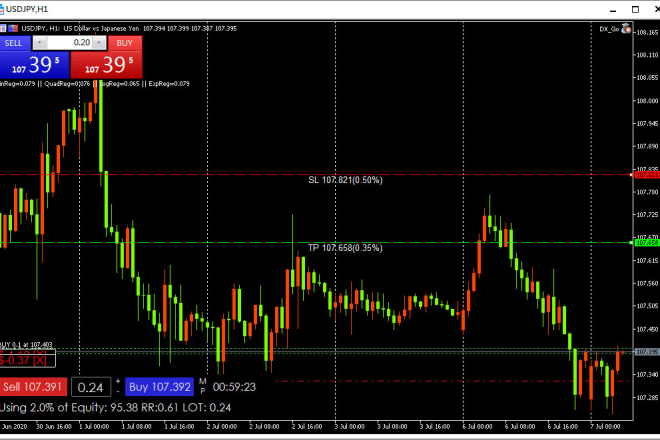Screen dimensions: 660x440
Task: Decrease volume with the down arrow
Action: [40, 43]
